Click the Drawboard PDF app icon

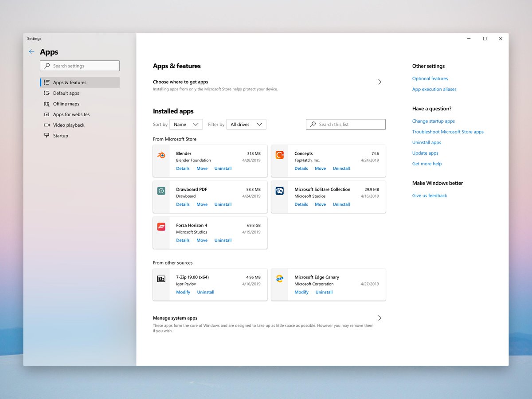coord(161,191)
